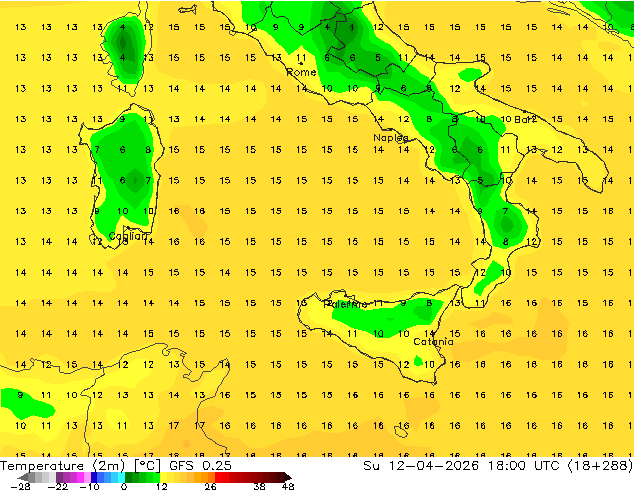Click the Naples city label

click(x=391, y=138)
